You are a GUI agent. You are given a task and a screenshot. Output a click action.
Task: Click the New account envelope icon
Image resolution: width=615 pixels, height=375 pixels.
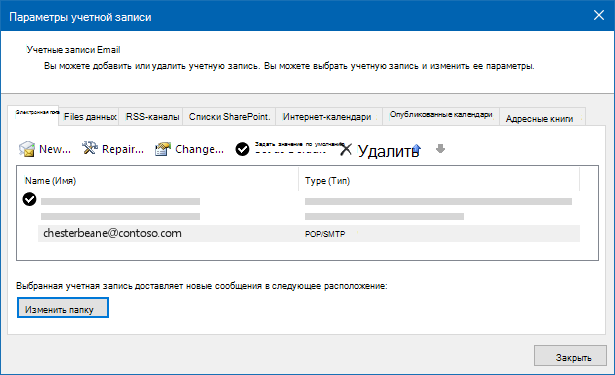click(x=27, y=149)
